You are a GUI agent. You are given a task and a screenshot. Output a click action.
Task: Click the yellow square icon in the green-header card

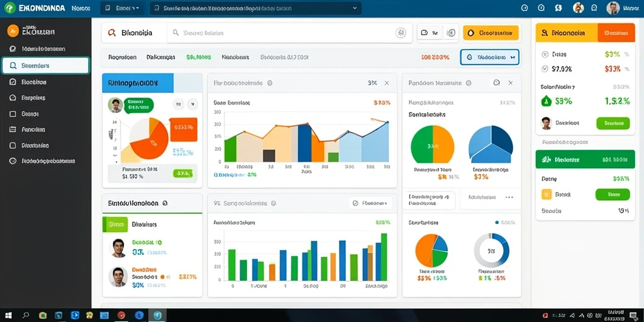pos(547,194)
